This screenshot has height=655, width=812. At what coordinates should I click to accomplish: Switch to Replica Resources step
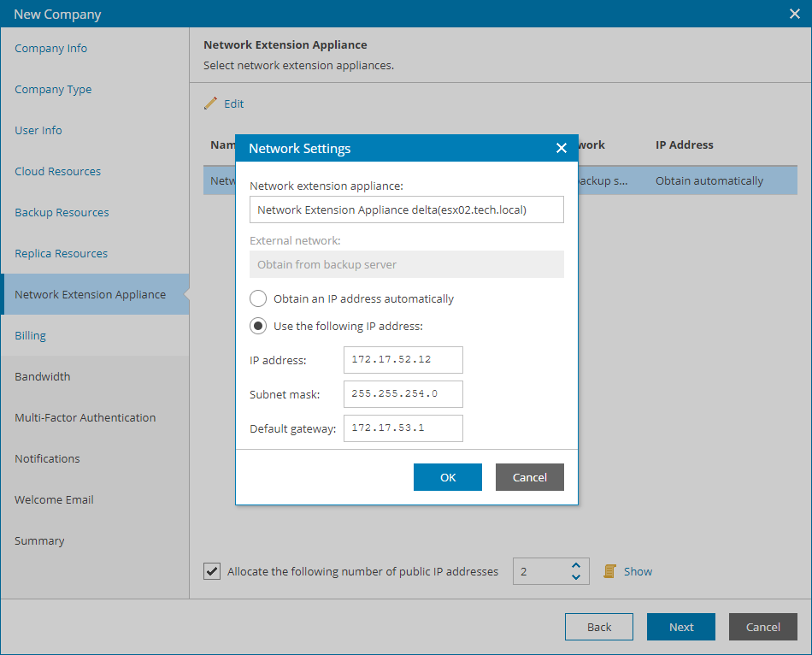pos(61,253)
